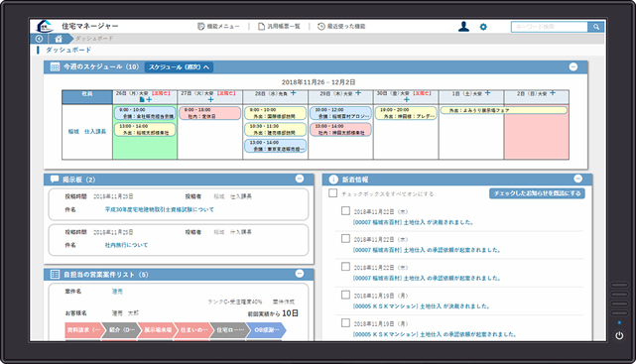The height and width of the screenshot is (364, 636).
Task: Click ダッシュボード breadcrumb item
Action: click(94, 39)
